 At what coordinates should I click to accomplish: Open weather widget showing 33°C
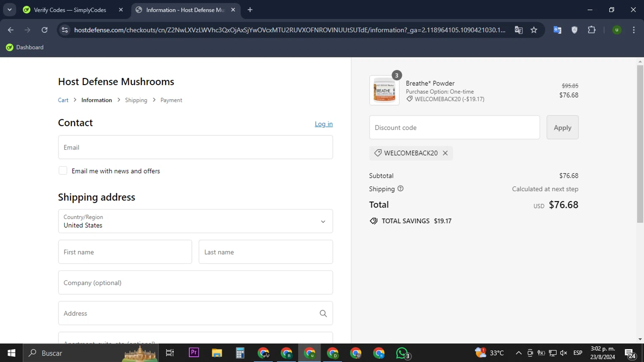tap(489, 353)
